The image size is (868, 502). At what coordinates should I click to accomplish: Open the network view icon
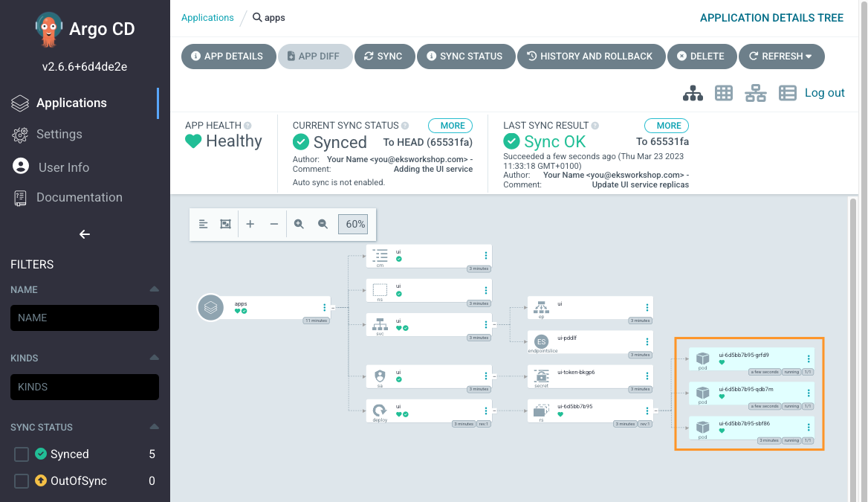[x=756, y=93]
